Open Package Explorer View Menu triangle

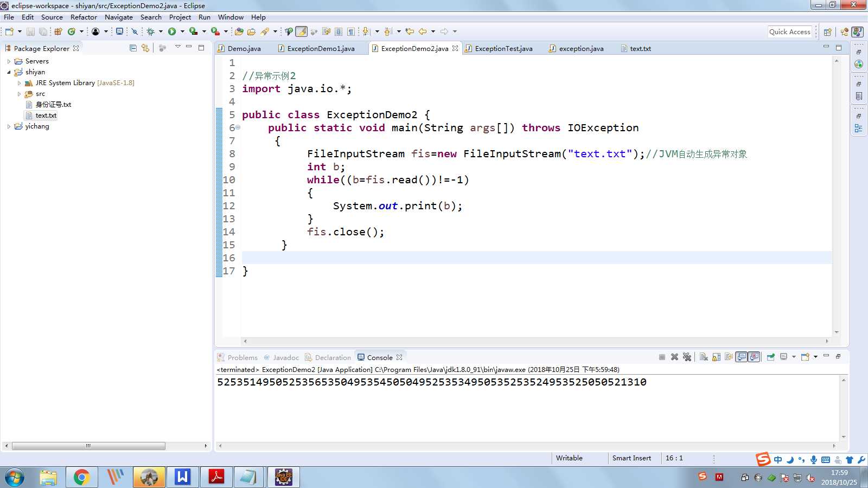(177, 47)
